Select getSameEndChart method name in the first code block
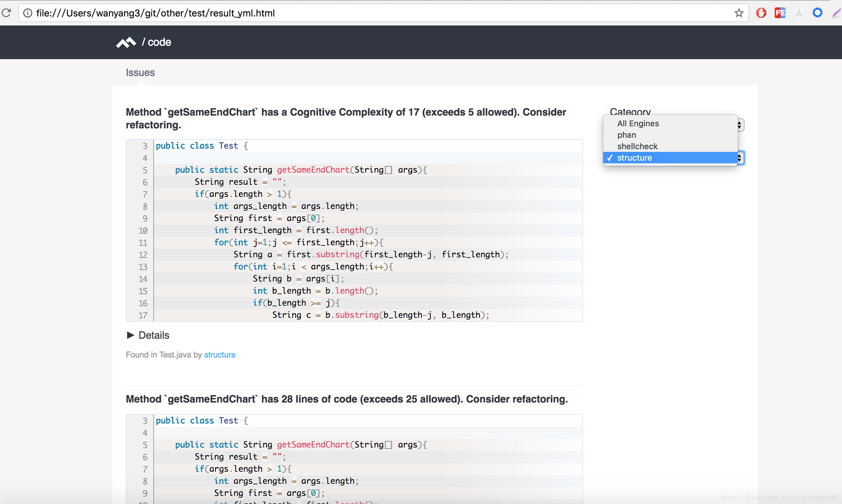This screenshot has height=504, width=842. [x=313, y=170]
